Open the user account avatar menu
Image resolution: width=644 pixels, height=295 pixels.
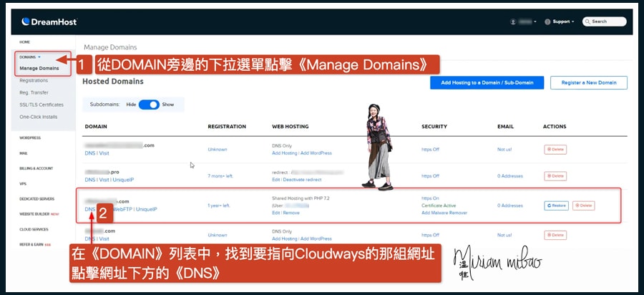tap(513, 21)
